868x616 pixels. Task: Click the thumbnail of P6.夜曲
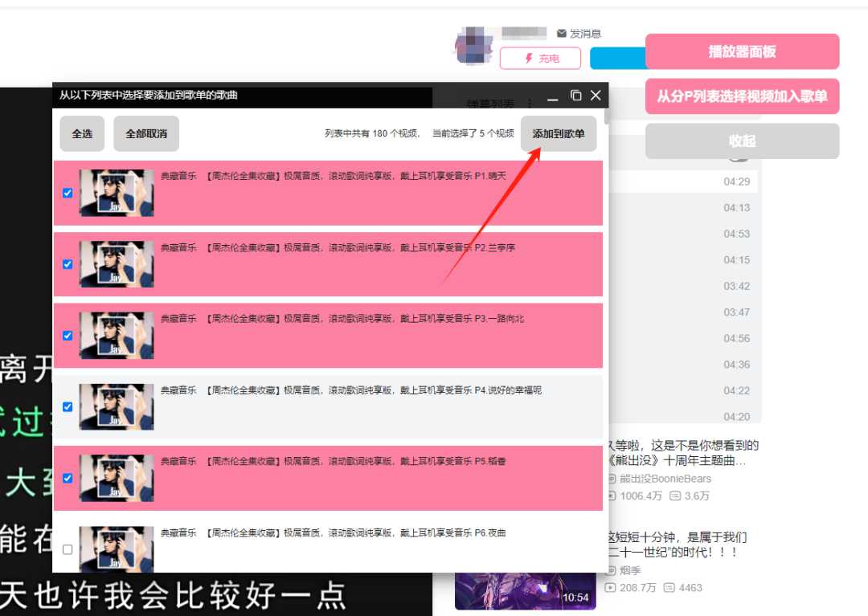tap(117, 549)
